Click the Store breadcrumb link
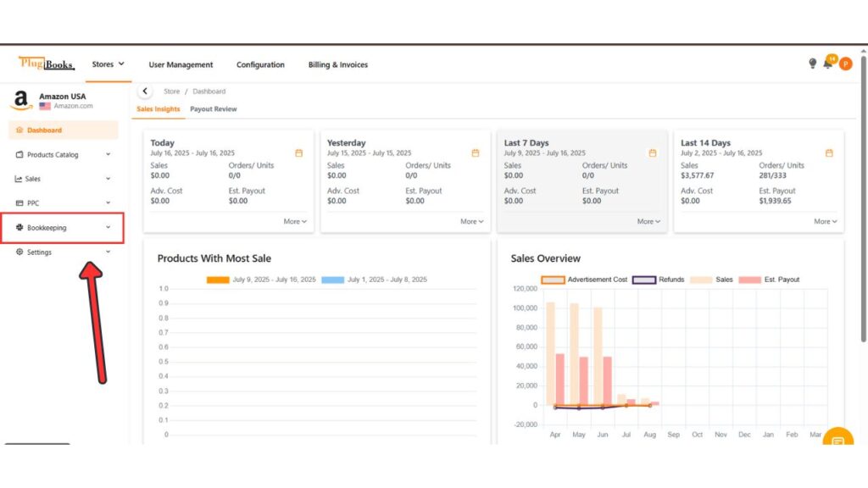This screenshot has width=868, height=488. pyautogui.click(x=171, y=91)
